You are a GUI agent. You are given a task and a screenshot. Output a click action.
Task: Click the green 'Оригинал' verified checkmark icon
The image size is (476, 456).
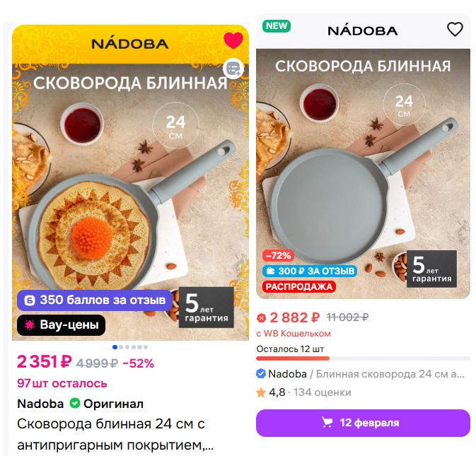tap(74, 404)
